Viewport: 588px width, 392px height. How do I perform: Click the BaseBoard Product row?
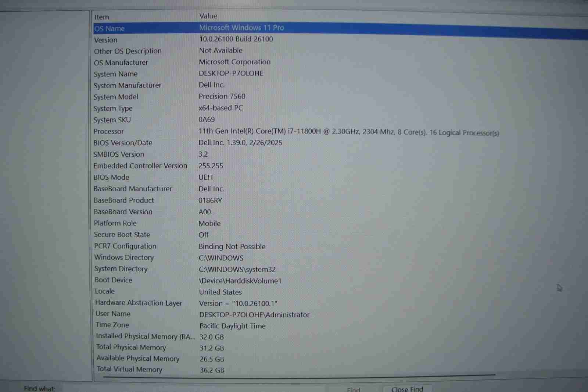pos(124,200)
